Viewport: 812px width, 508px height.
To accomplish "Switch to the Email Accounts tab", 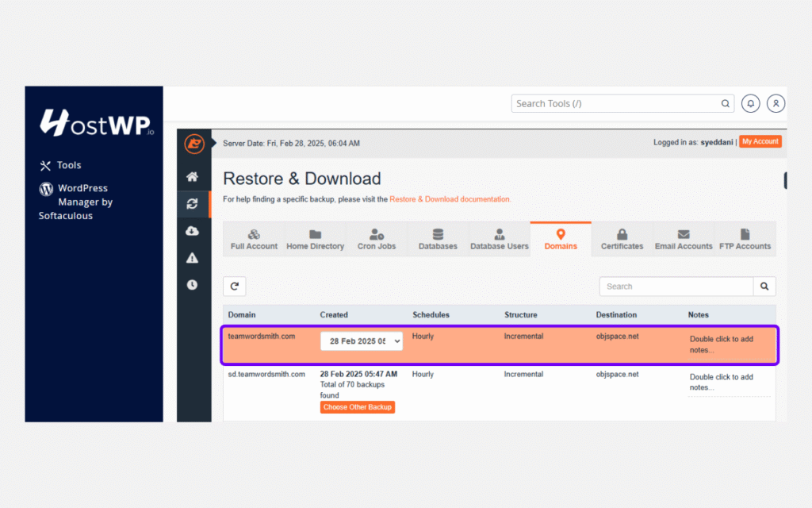I will coord(684,239).
